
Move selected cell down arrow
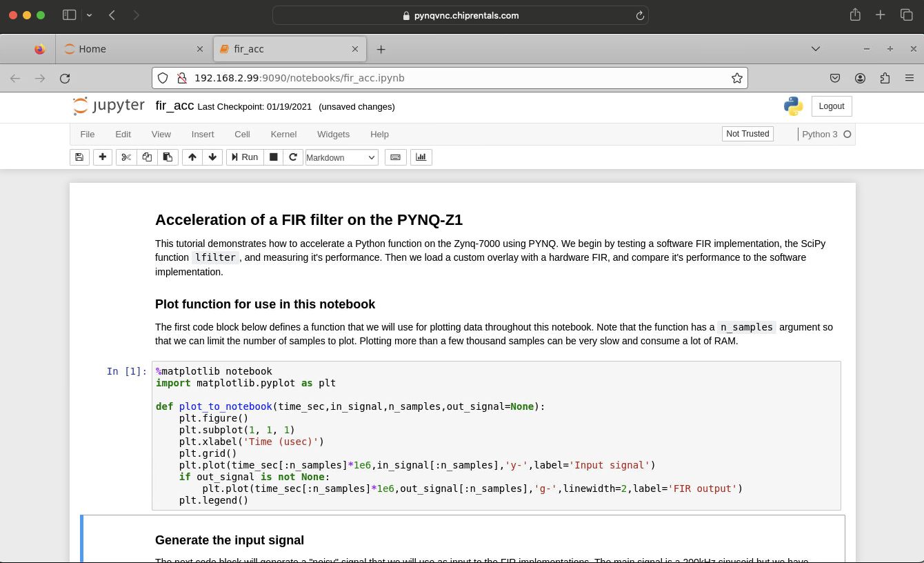coord(212,157)
